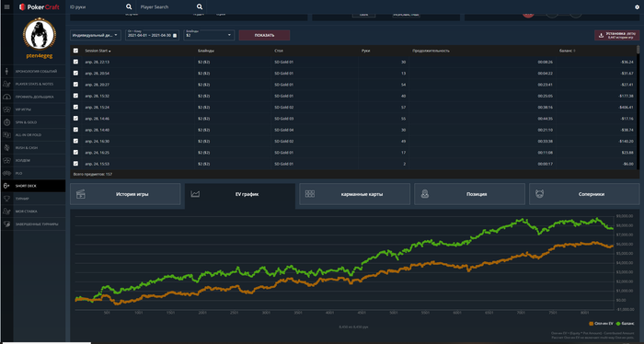The width and height of the screenshot is (644, 344).
Task: Sort by Session Start column arrow
Action: [x=109, y=52]
